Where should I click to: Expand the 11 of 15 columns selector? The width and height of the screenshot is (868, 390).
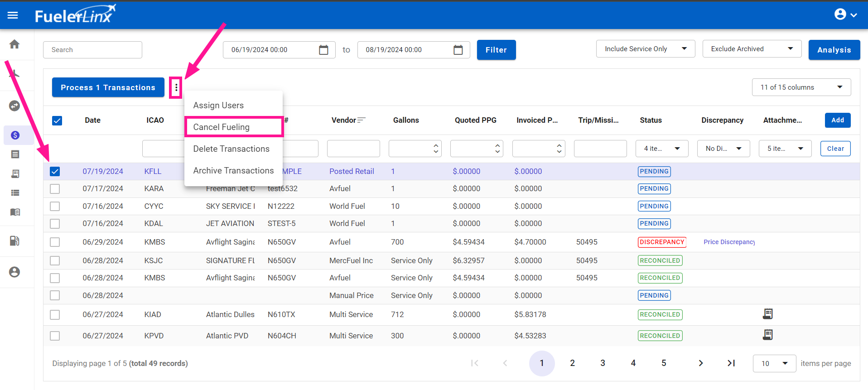[801, 87]
